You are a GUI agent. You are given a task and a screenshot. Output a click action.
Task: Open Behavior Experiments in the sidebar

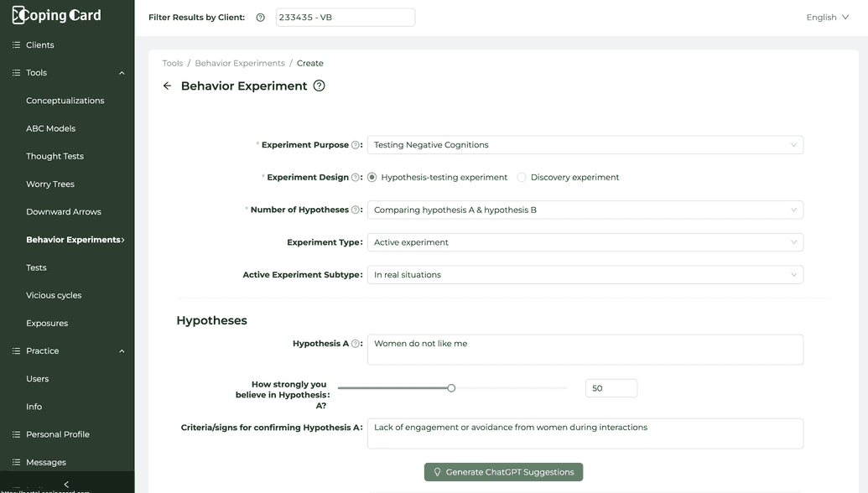click(x=73, y=240)
